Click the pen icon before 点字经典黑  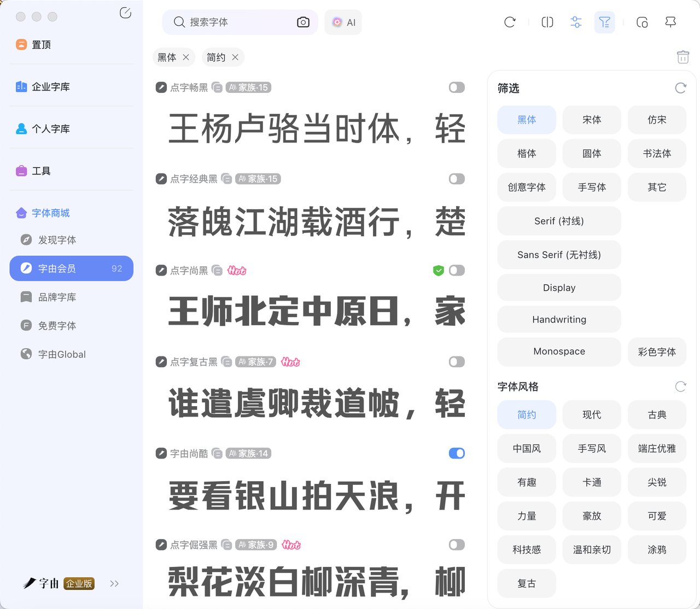161,179
